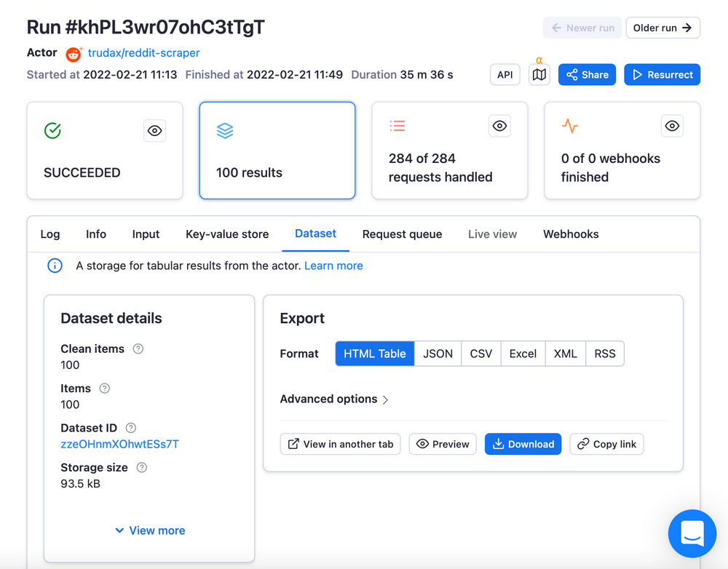
Task: Expand View more in Dataset details
Action: click(x=149, y=530)
